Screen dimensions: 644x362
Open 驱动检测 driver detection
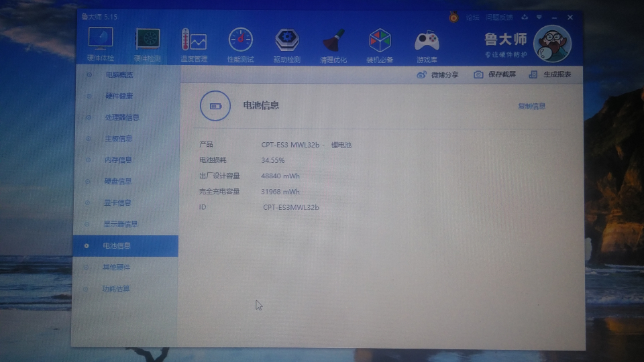coord(287,46)
